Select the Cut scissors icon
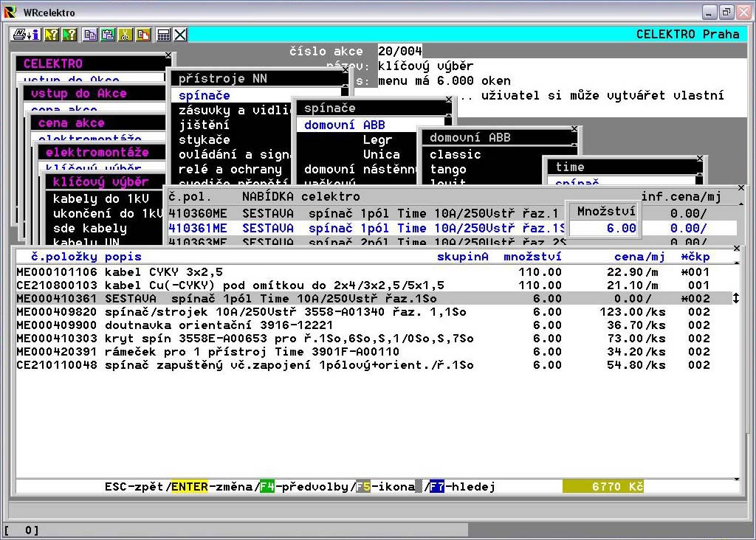The height and width of the screenshot is (540, 756). (125, 35)
